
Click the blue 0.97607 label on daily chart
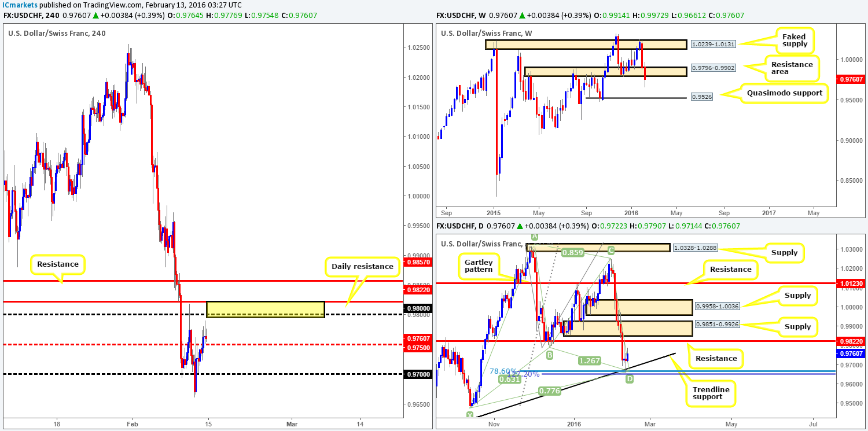[850, 352]
